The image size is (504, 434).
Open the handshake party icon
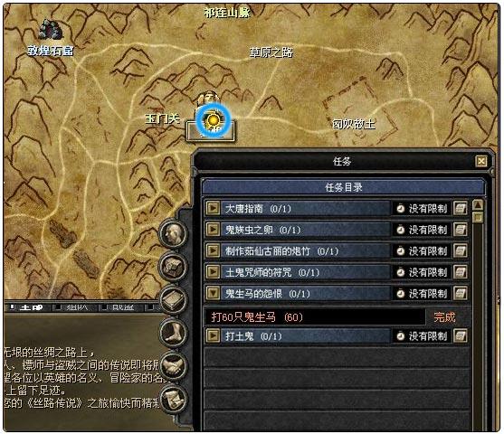click(x=173, y=366)
